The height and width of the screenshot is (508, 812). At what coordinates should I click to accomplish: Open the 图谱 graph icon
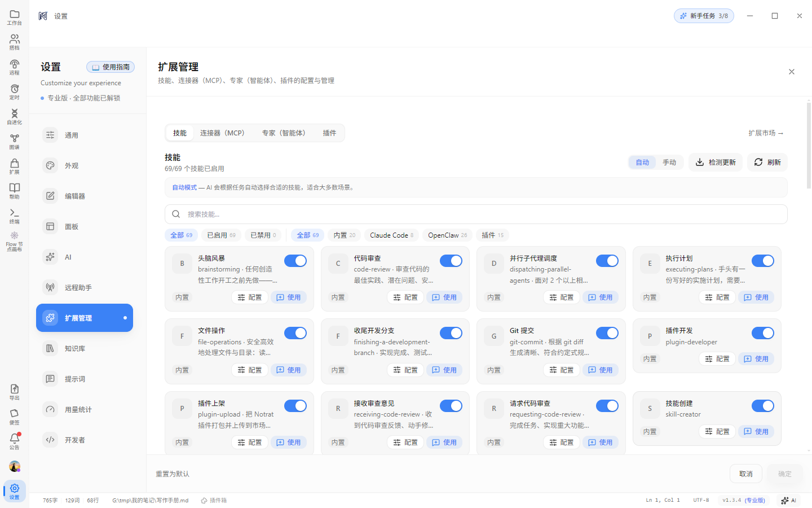15,142
